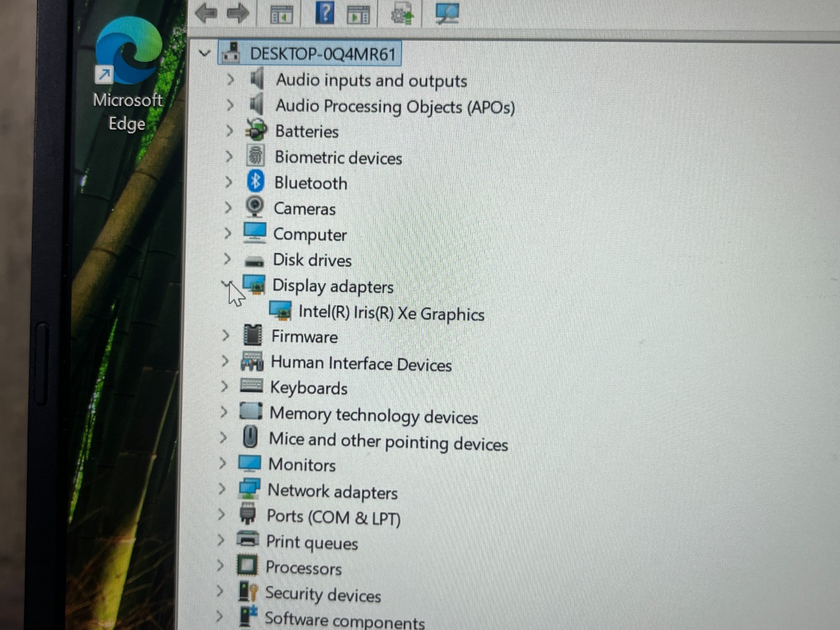The image size is (840, 630).
Task: Expand the Batteries category
Action: (x=229, y=130)
